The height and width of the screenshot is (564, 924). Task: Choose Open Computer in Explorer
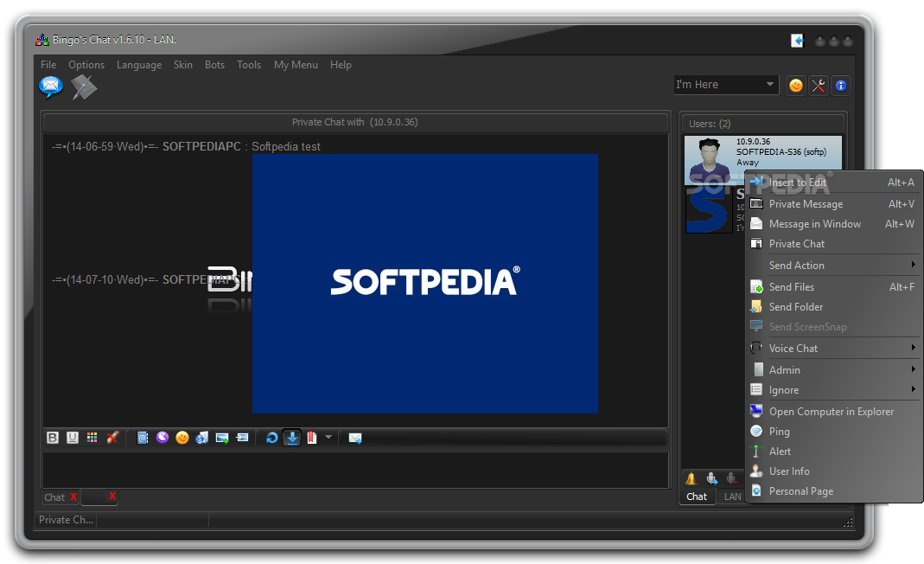click(833, 412)
